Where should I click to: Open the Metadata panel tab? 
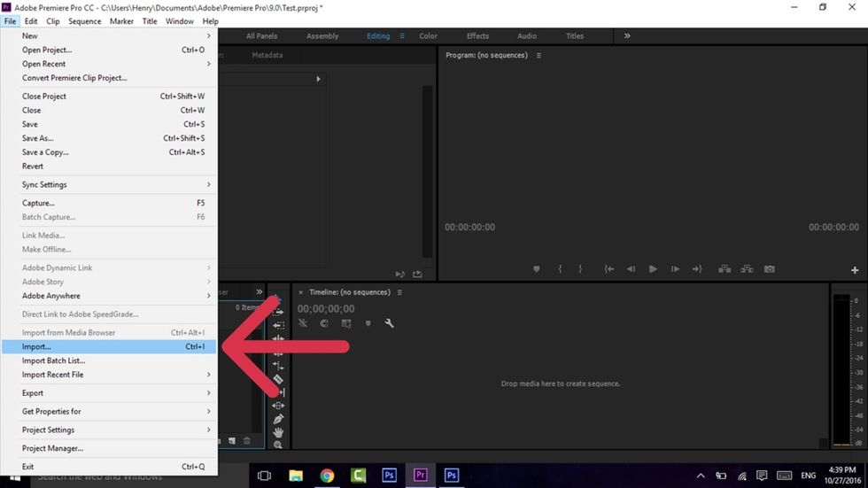pyautogui.click(x=267, y=55)
